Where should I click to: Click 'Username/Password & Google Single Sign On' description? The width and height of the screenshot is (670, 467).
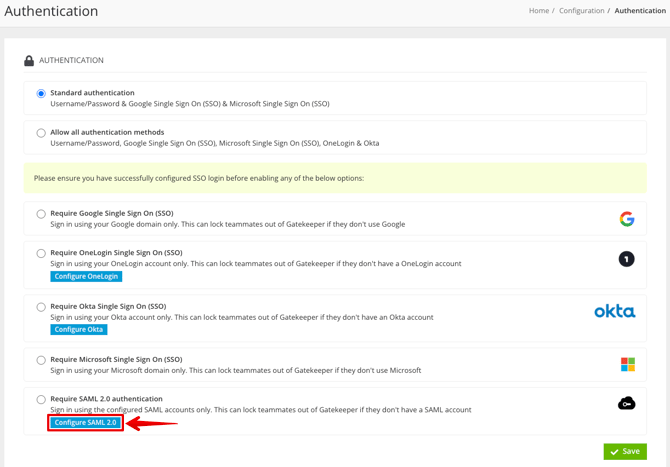coord(190,104)
